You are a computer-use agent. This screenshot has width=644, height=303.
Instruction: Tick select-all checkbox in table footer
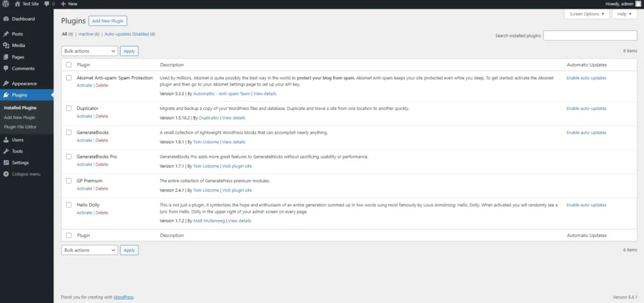tap(69, 236)
